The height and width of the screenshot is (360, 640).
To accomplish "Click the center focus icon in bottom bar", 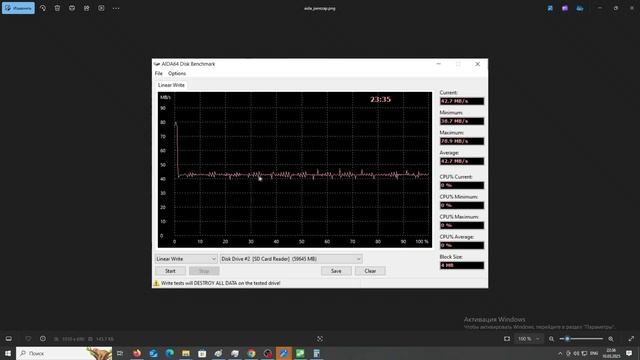I will pyautogui.click(x=320, y=339).
